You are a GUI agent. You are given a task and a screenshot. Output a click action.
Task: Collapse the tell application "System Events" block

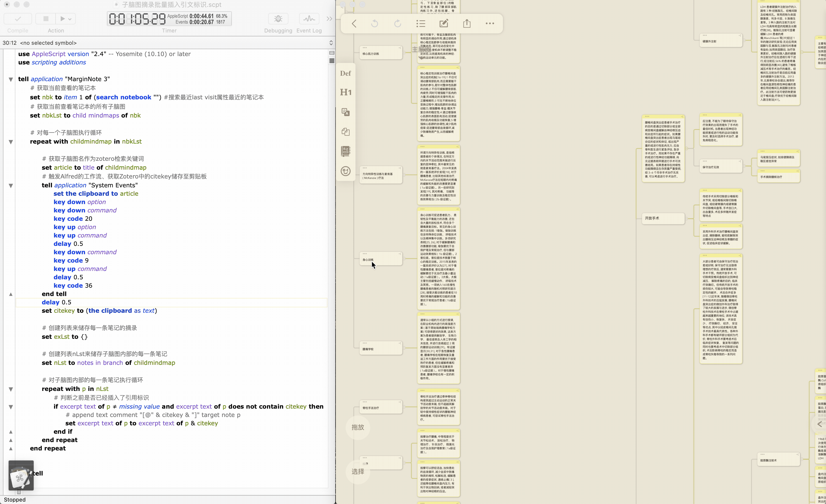[x=11, y=186]
